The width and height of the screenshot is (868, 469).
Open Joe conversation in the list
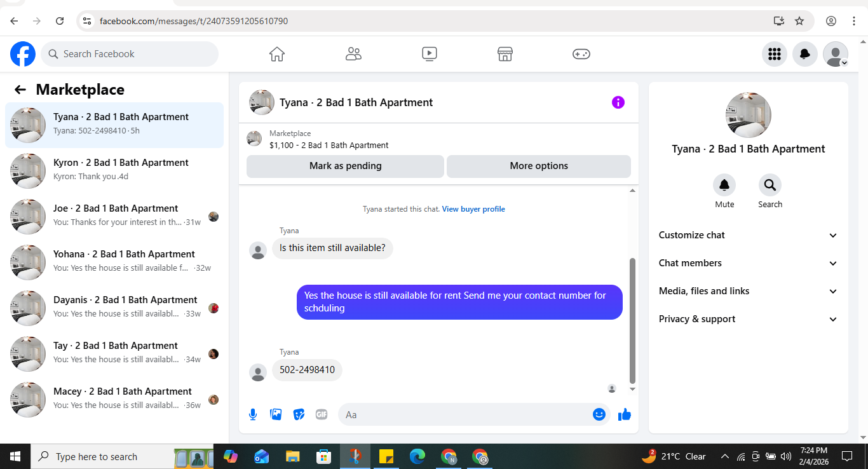114,217
